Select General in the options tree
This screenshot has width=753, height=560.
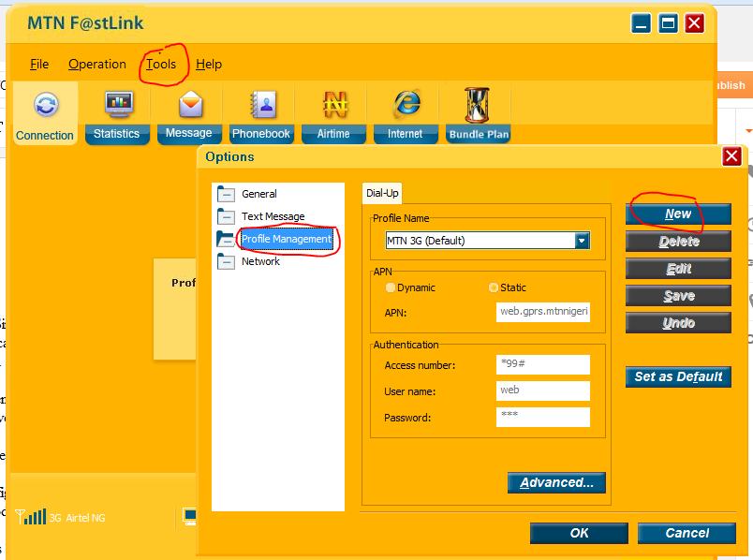(258, 194)
